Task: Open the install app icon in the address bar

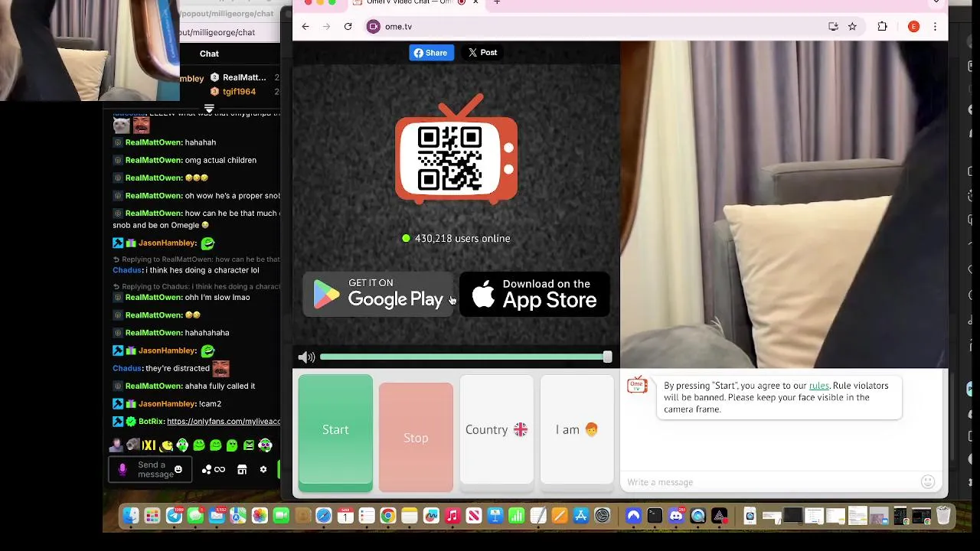Action: coord(833,27)
